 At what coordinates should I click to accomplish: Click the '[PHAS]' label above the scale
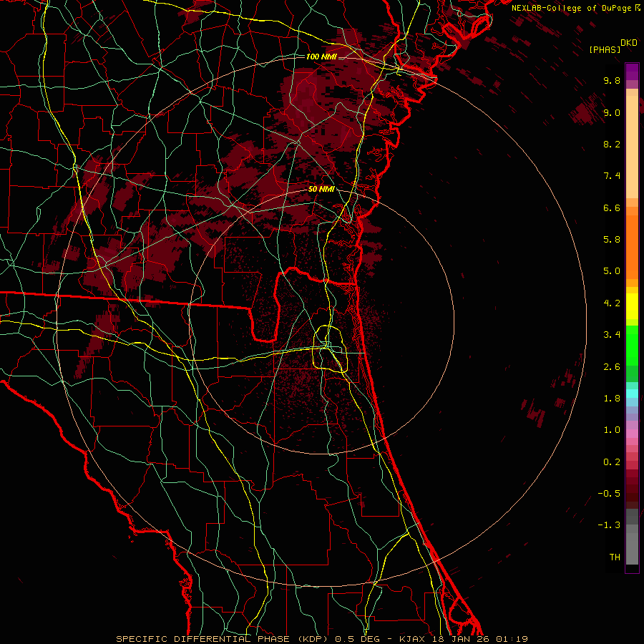pos(605,50)
